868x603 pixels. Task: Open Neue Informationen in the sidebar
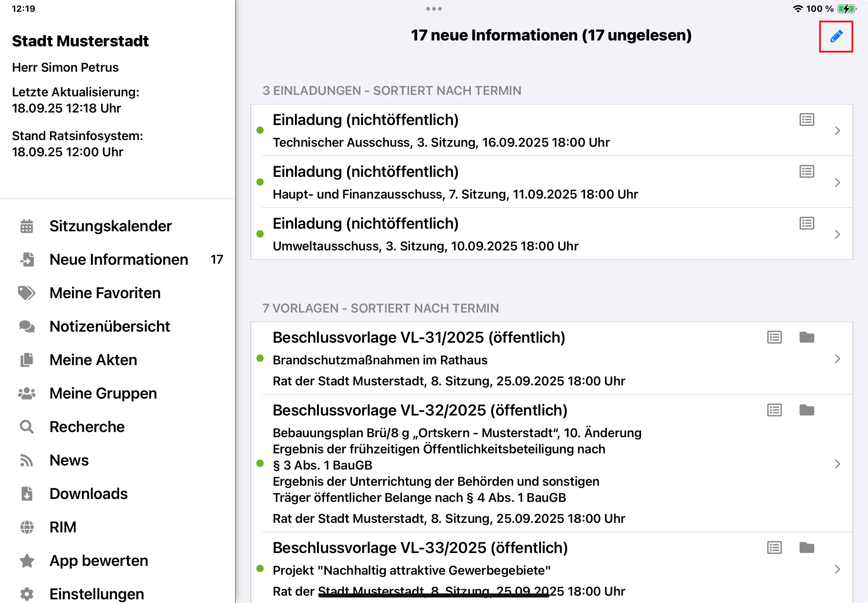[118, 260]
